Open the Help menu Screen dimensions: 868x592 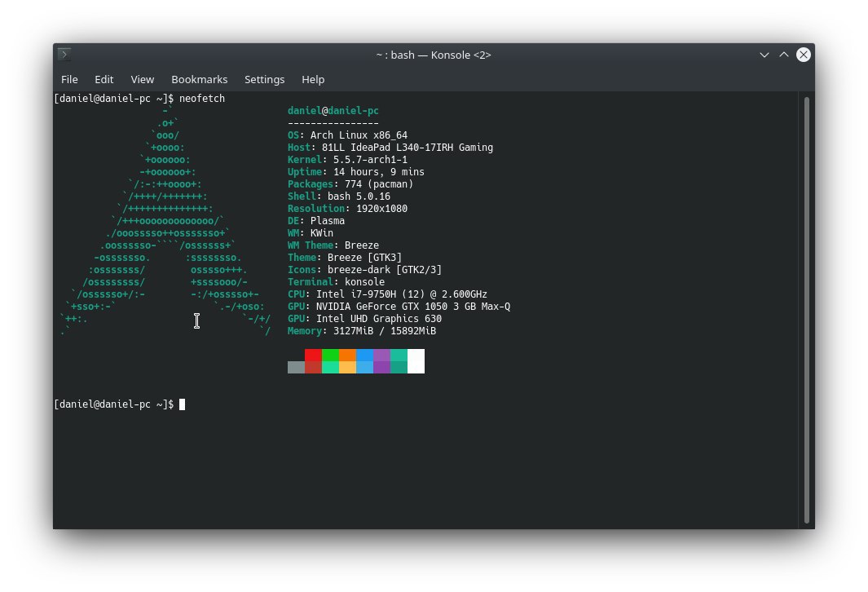[313, 80]
